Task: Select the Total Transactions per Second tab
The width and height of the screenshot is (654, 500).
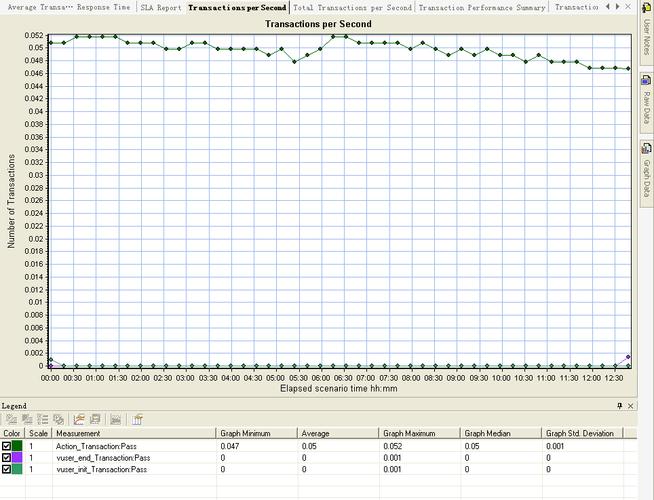Action: point(352,7)
